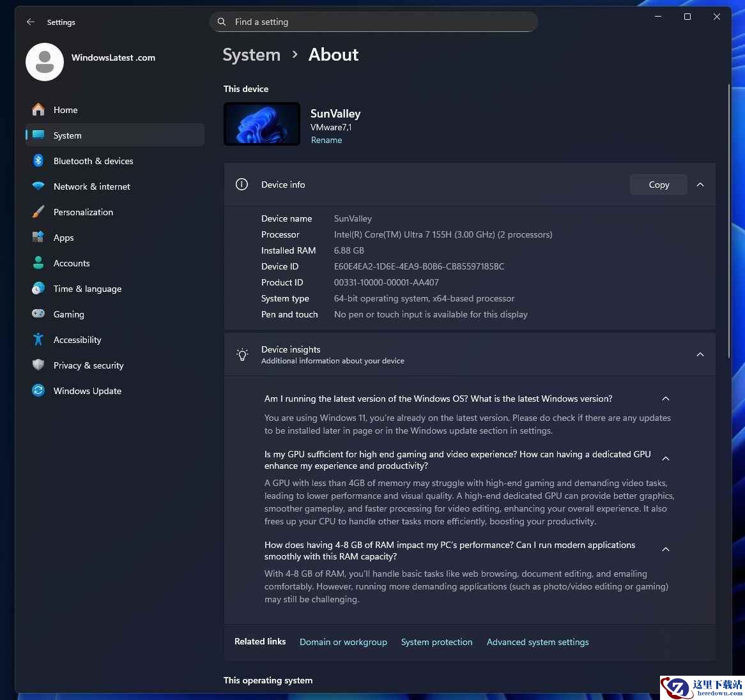Rename the SunValley device

[x=326, y=140]
